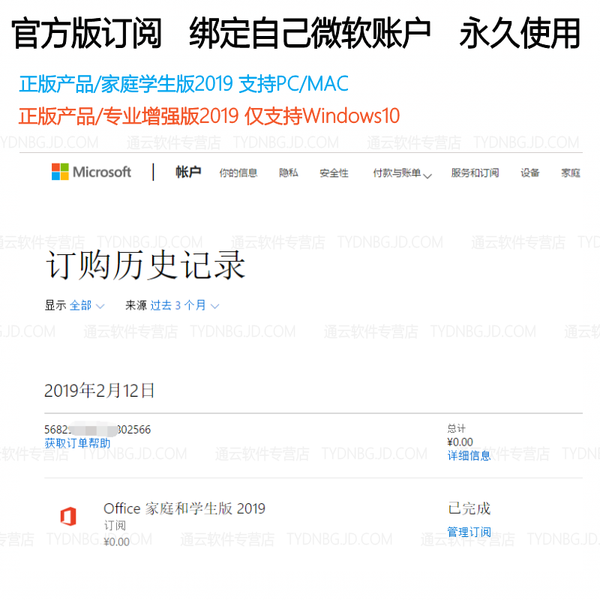
Task: Click the order number starting with 5682
Action: pyautogui.click(x=98, y=429)
